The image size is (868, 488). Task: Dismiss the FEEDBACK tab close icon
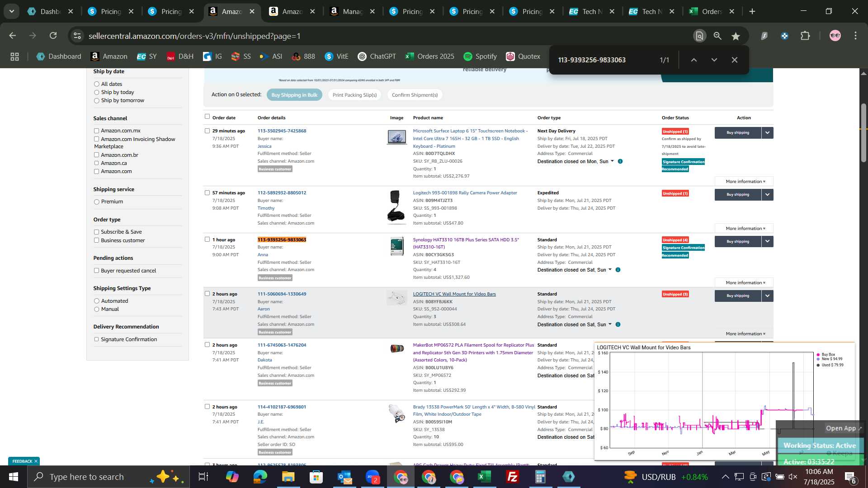36,461
